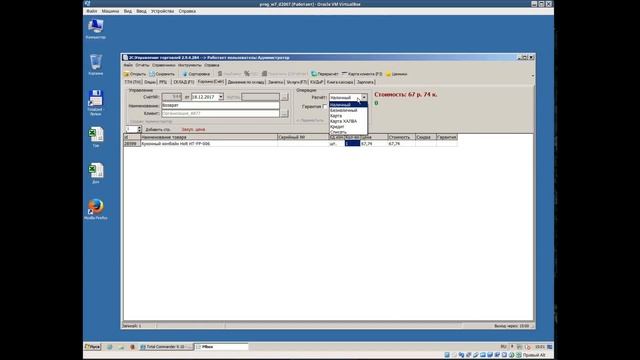Open the Инструменты menu
The height and width of the screenshot is (360, 640).
coord(190,65)
